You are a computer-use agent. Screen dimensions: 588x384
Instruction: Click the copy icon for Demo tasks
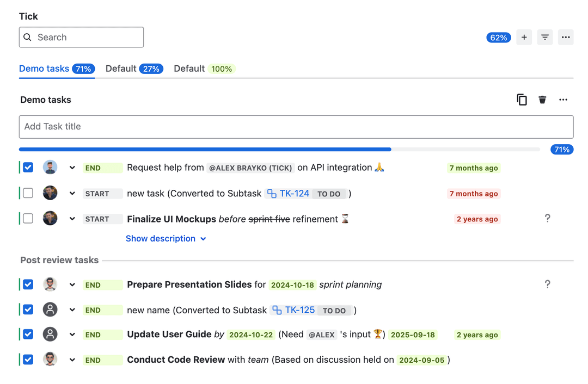pyautogui.click(x=522, y=100)
